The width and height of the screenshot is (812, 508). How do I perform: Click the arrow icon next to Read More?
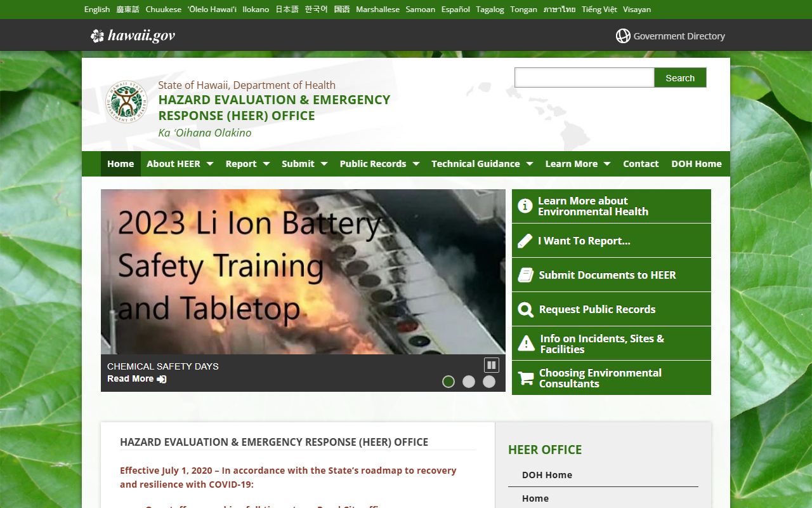coord(162,379)
